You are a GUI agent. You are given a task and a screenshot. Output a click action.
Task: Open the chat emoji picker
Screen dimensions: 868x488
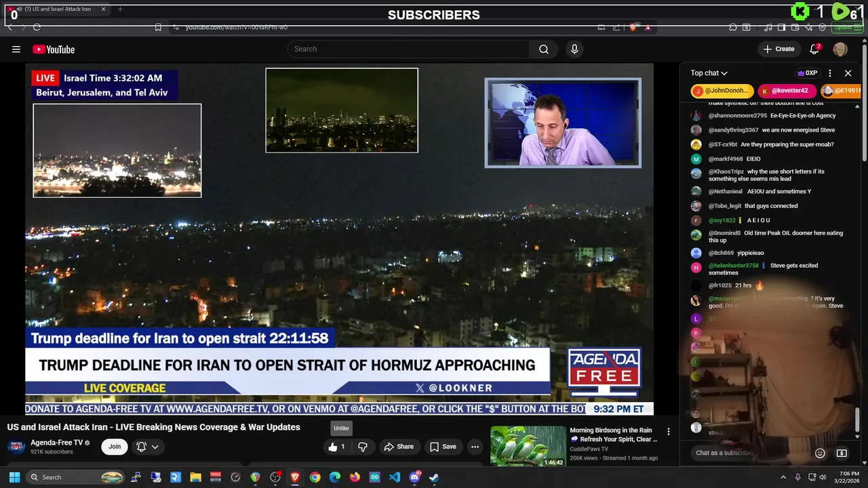(x=820, y=453)
